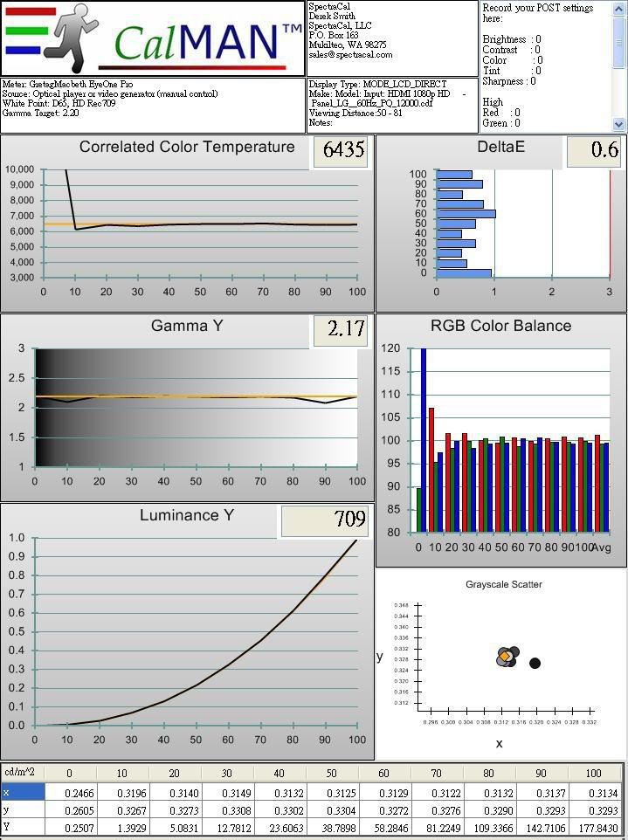Screen dimensions: 628x840
Task: Click the DeltaE bar for 60 percent
Action: [x=466, y=214]
